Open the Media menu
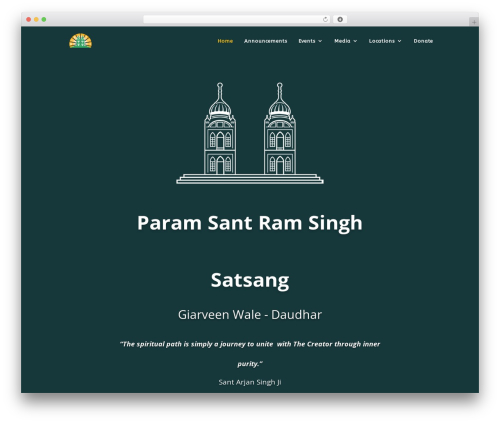 click(x=345, y=41)
